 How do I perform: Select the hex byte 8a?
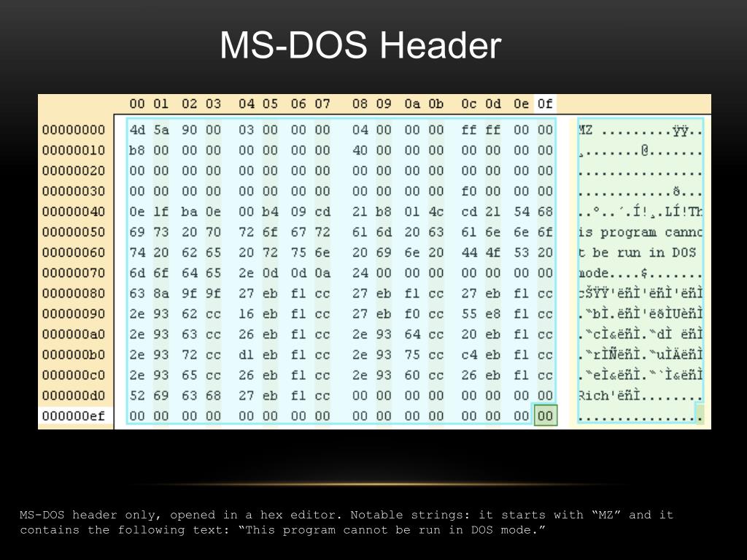click(161, 294)
